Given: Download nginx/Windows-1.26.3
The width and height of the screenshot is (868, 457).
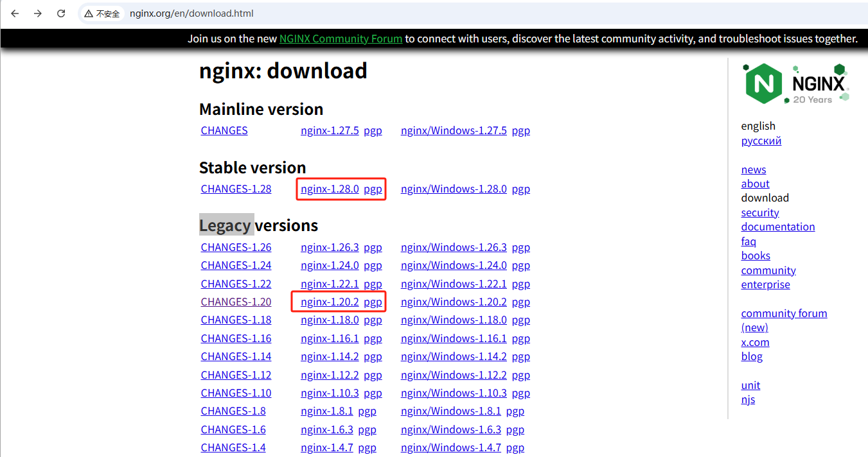Looking at the screenshot, I should pyautogui.click(x=454, y=247).
